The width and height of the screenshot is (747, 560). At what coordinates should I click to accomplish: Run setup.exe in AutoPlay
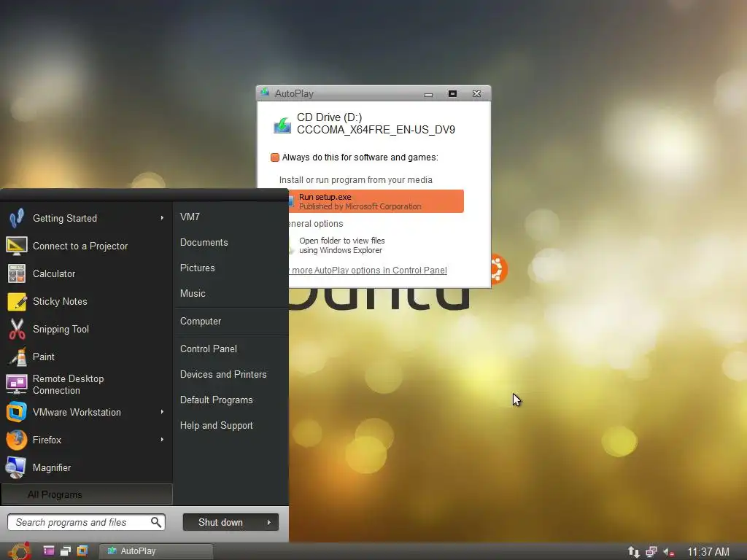tap(374, 201)
